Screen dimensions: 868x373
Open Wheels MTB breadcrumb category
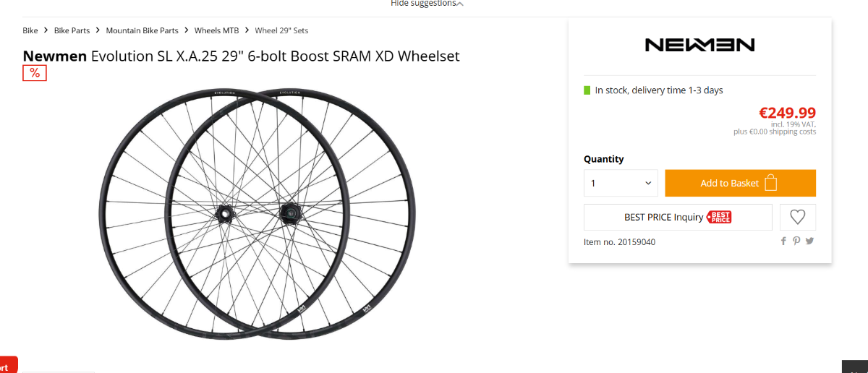coord(217,30)
